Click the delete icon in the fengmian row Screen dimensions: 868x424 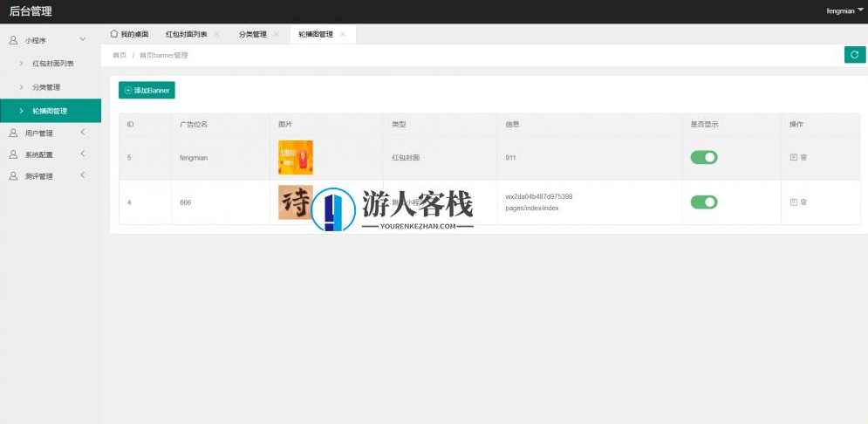803,157
